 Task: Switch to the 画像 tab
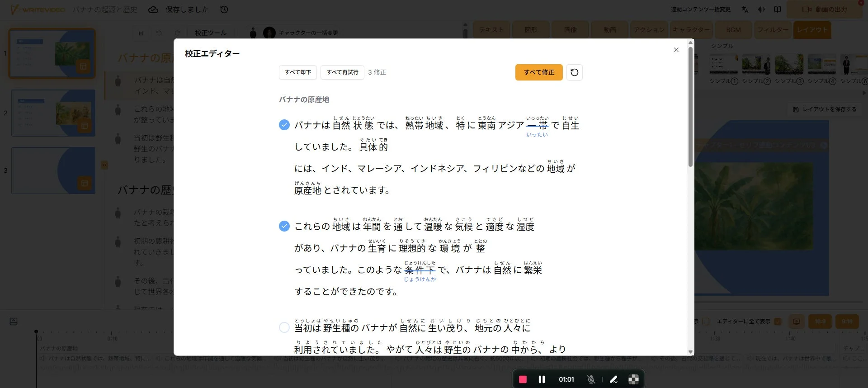pyautogui.click(x=570, y=30)
